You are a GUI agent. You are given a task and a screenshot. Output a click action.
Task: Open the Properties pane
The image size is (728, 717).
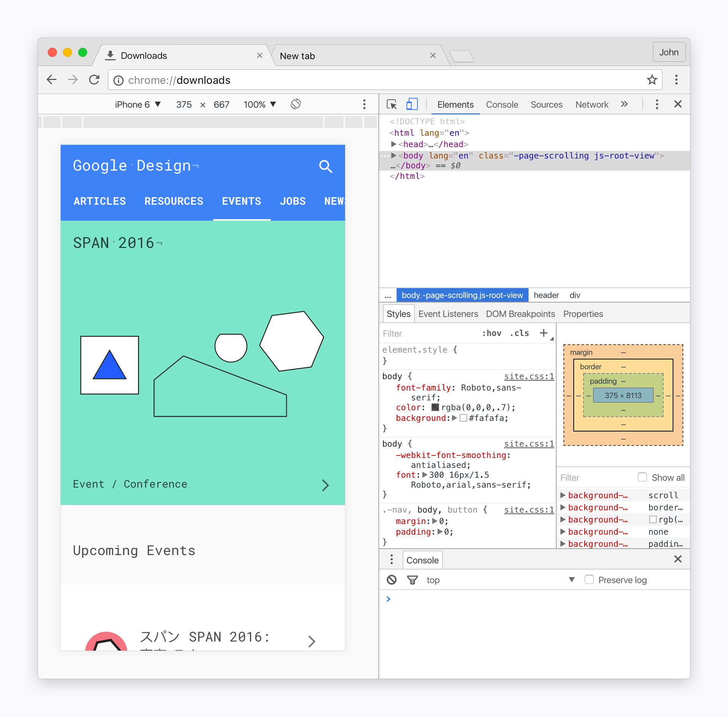click(583, 314)
